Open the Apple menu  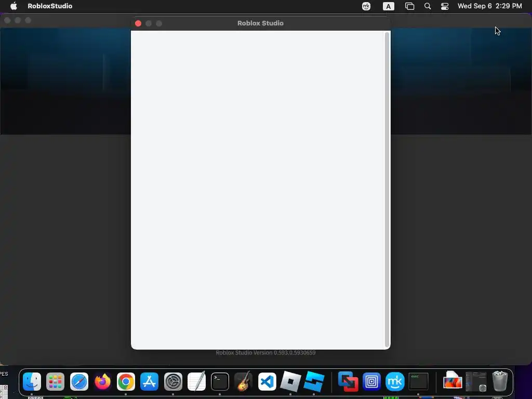click(14, 6)
